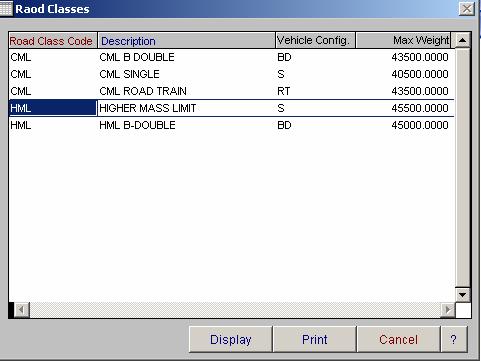Select the CML ROAD TRAIN description cell
Screen dimensions: 481x361
(x=186, y=91)
